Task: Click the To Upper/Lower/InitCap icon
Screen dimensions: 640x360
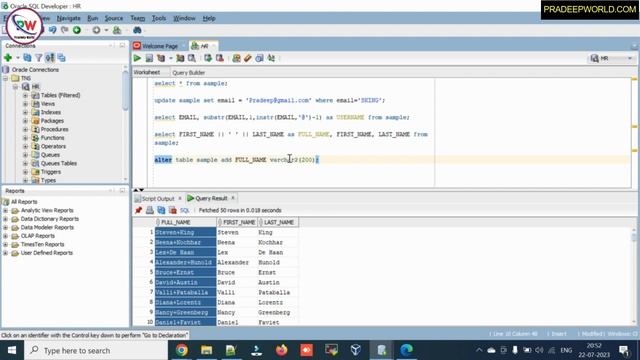Action: tap(271, 58)
